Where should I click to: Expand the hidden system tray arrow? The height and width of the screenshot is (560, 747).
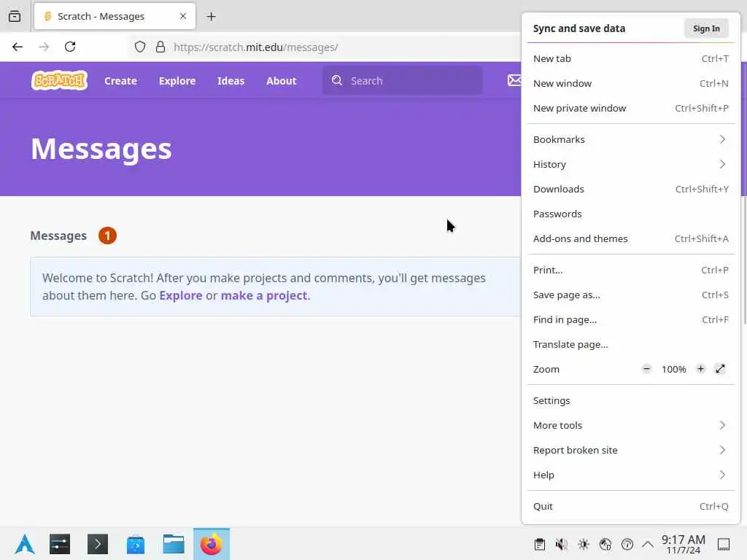tap(648, 544)
